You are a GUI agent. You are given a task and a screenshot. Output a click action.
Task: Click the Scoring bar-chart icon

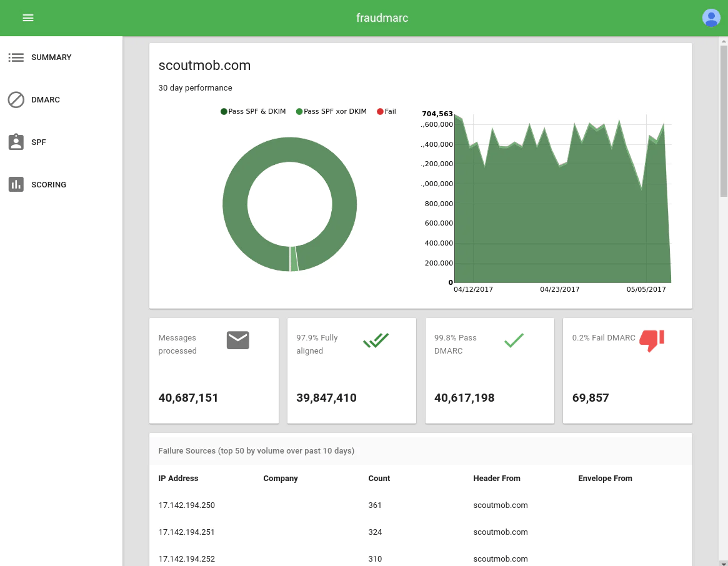16,185
